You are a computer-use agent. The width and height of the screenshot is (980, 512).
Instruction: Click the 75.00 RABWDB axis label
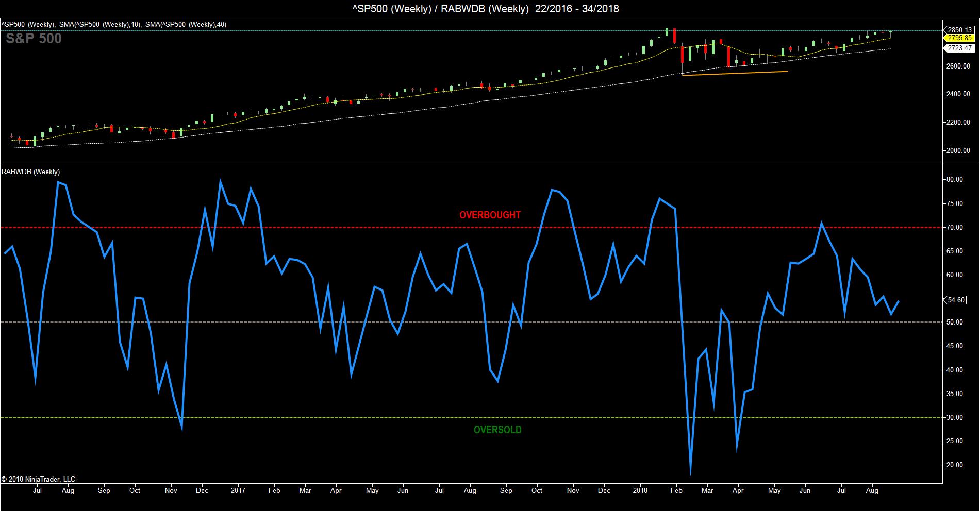coord(955,203)
